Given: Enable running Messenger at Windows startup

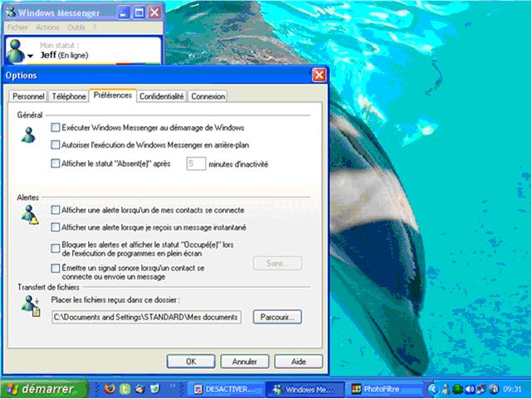Looking at the screenshot, I should click(x=56, y=128).
